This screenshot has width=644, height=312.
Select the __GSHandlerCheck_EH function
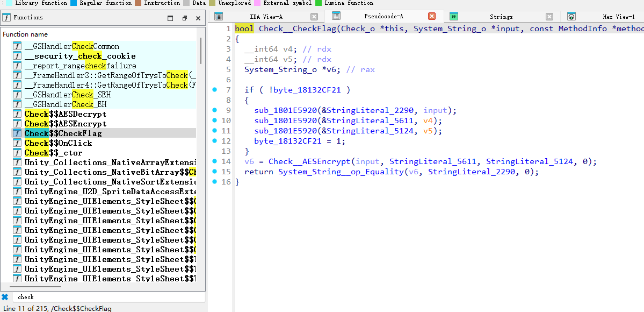65,104
